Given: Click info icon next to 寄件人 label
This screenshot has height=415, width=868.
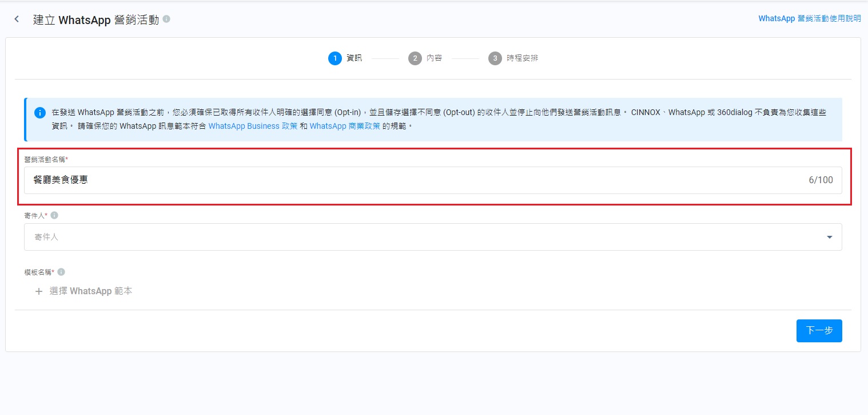Looking at the screenshot, I should click(x=55, y=216).
